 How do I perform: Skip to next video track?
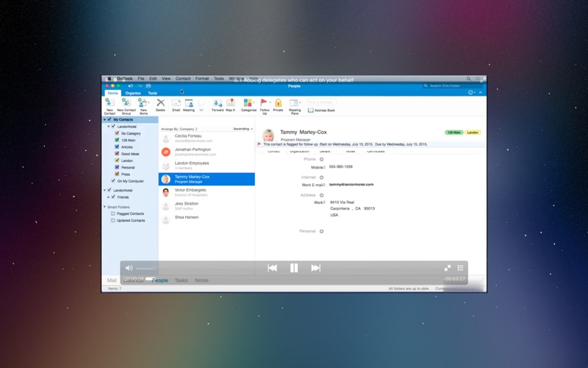click(316, 268)
